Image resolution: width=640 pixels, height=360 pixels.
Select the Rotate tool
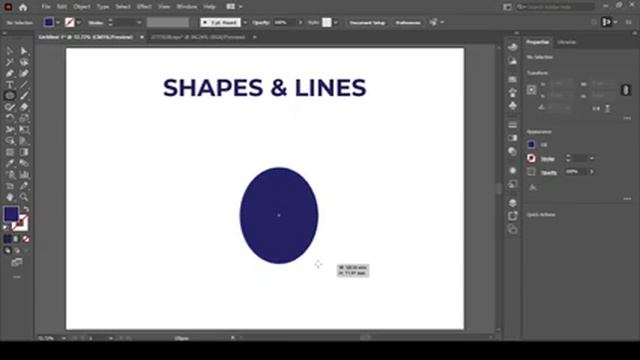(x=10, y=118)
